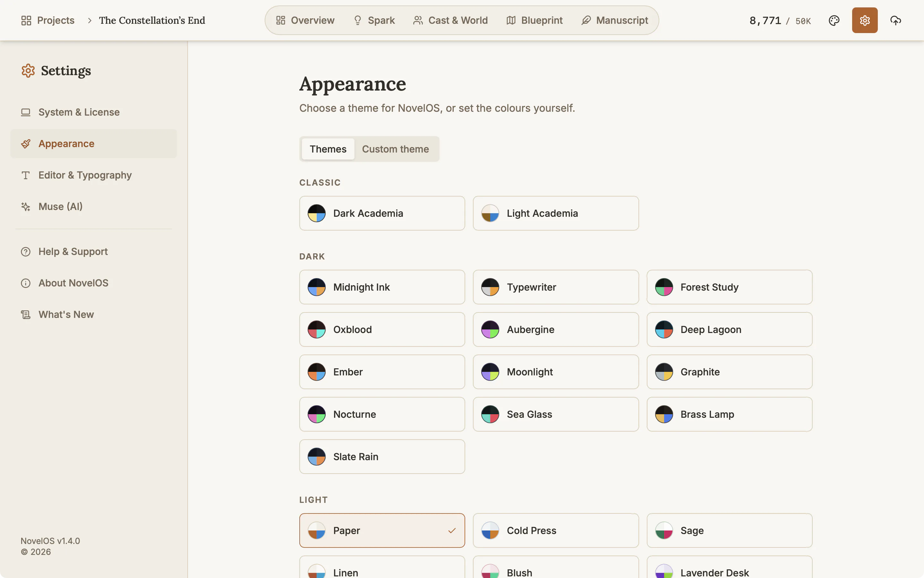Switch to the Custom theme tab
This screenshot has width=924, height=578.
(x=395, y=149)
